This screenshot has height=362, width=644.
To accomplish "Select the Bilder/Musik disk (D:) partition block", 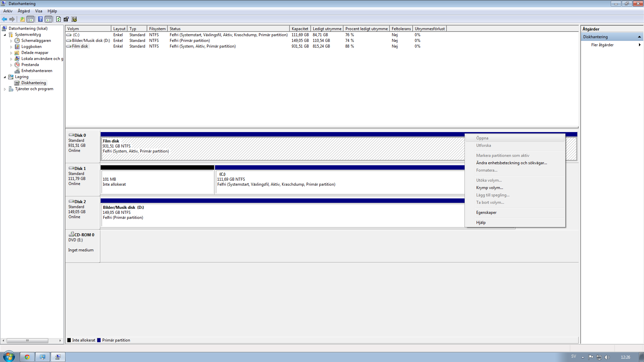I will tap(282, 215).
